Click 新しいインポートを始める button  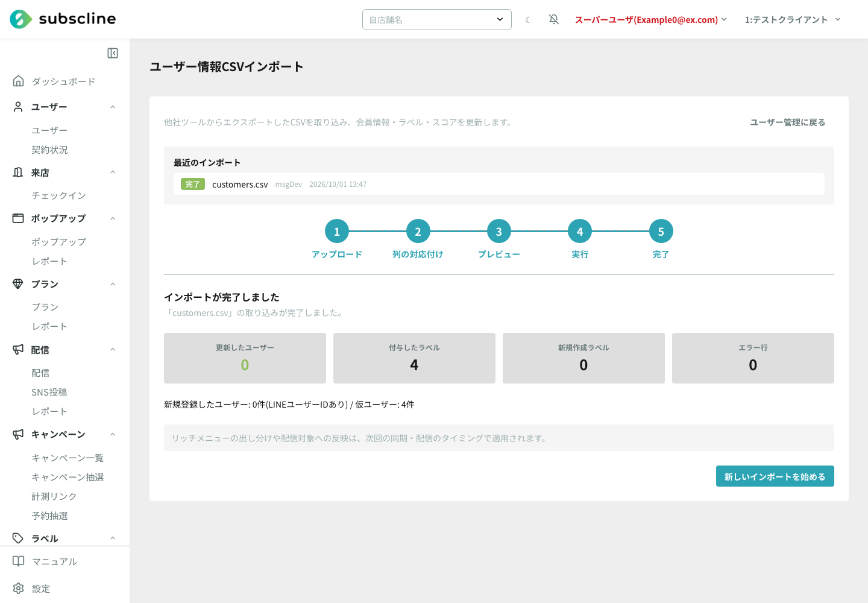pyautogui.click(x=775, y=476)
